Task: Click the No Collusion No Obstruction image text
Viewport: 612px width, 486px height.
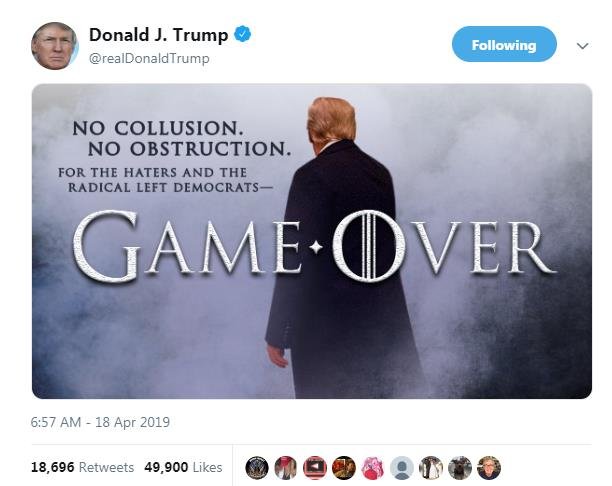Action: click(182, 139)
